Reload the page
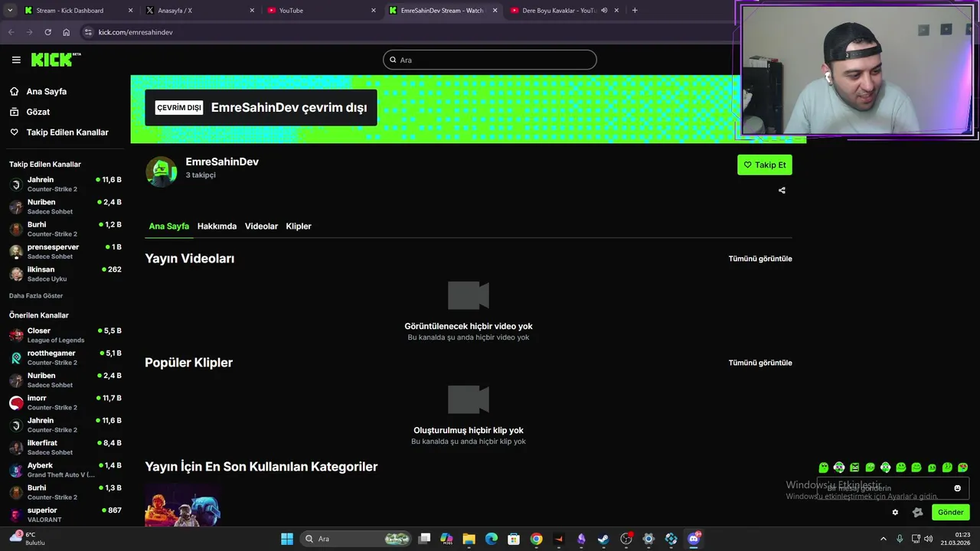Viewport: 980px width, 551px height. [x=47, y=32]
